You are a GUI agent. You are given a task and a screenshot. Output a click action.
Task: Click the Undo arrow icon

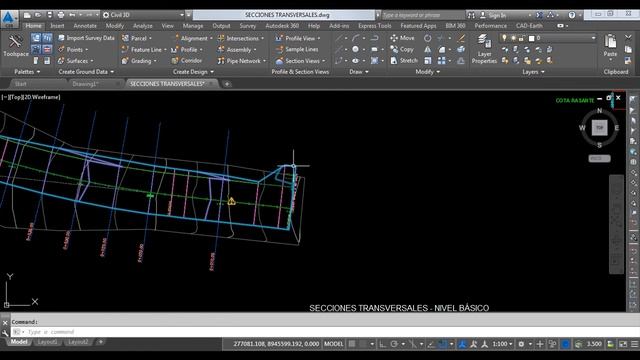point(72,15)
